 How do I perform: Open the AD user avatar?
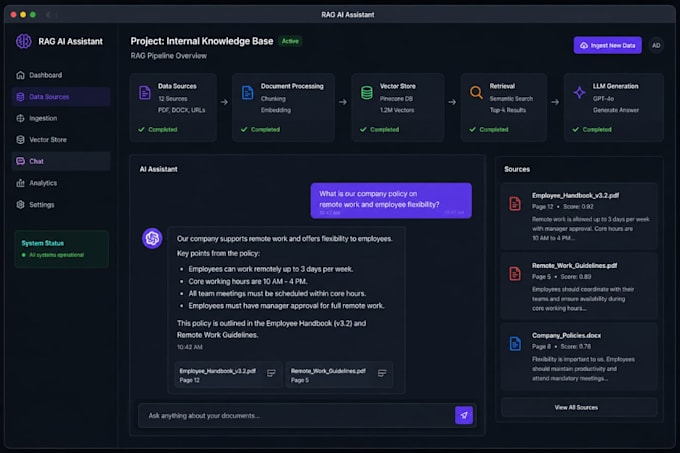[x=656, y=46]
